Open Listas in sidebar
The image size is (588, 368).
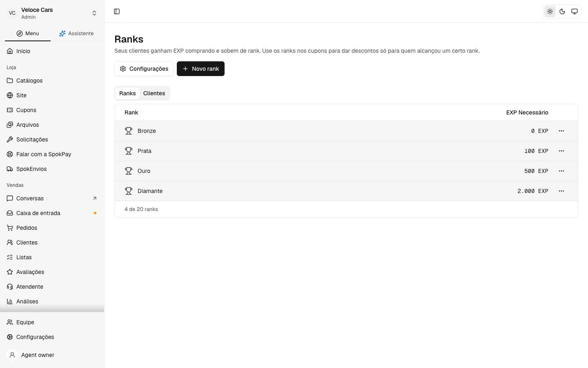[52, 257]
